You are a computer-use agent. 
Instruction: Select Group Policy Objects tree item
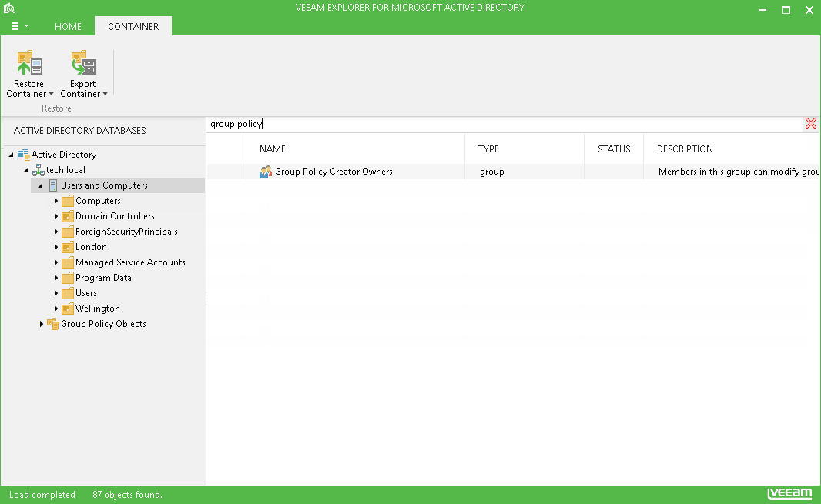103,324
